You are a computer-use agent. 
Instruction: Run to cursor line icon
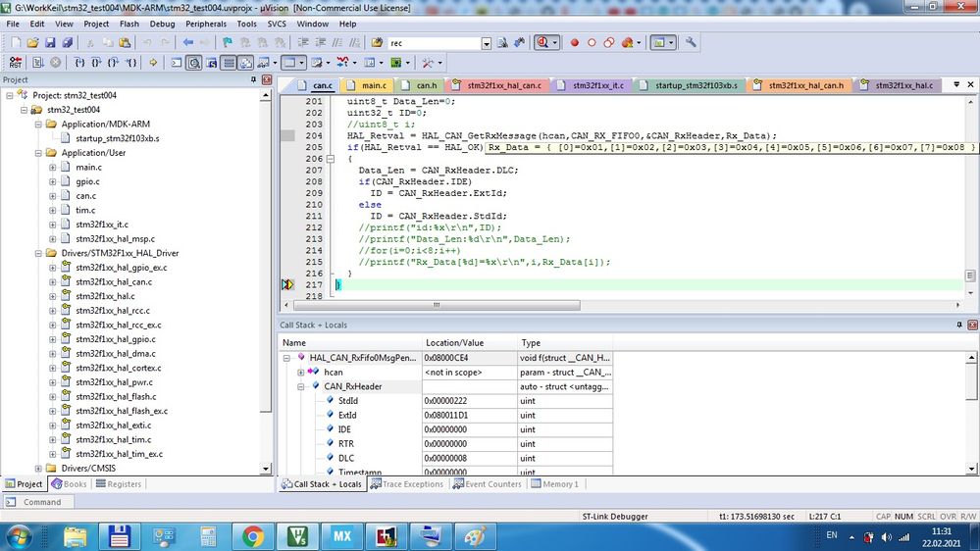coord(130,63)
